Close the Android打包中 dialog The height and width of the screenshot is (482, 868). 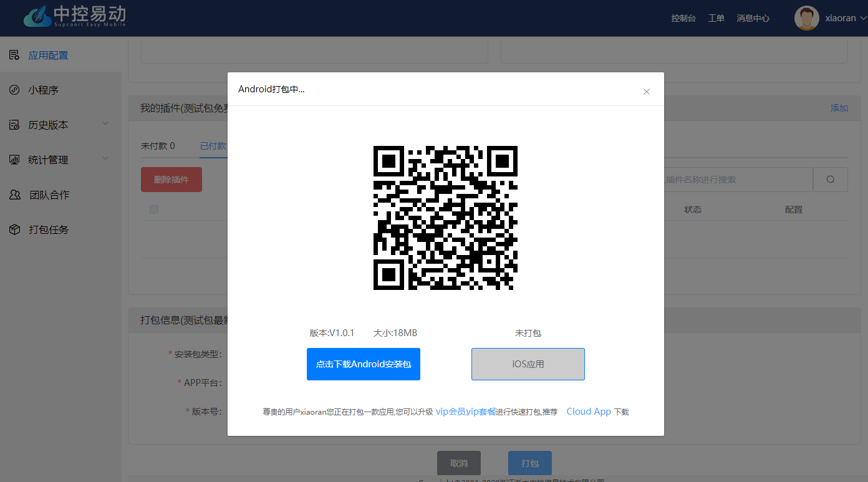coord(647,92)
